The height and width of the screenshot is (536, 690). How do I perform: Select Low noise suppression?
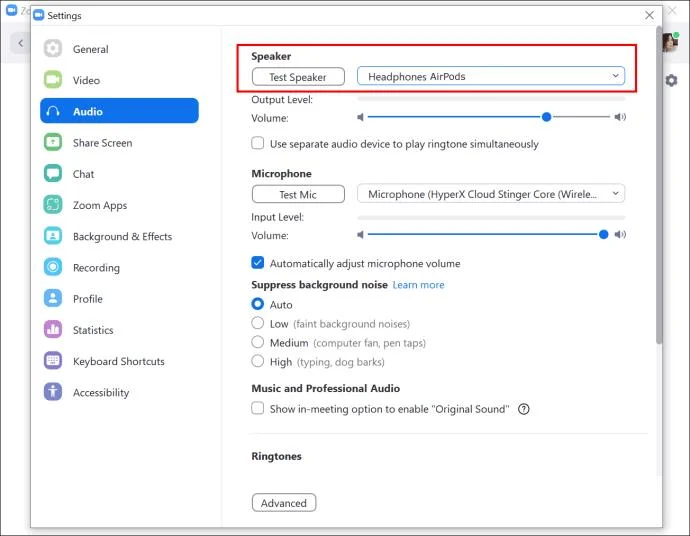click(x=257, y=323)
